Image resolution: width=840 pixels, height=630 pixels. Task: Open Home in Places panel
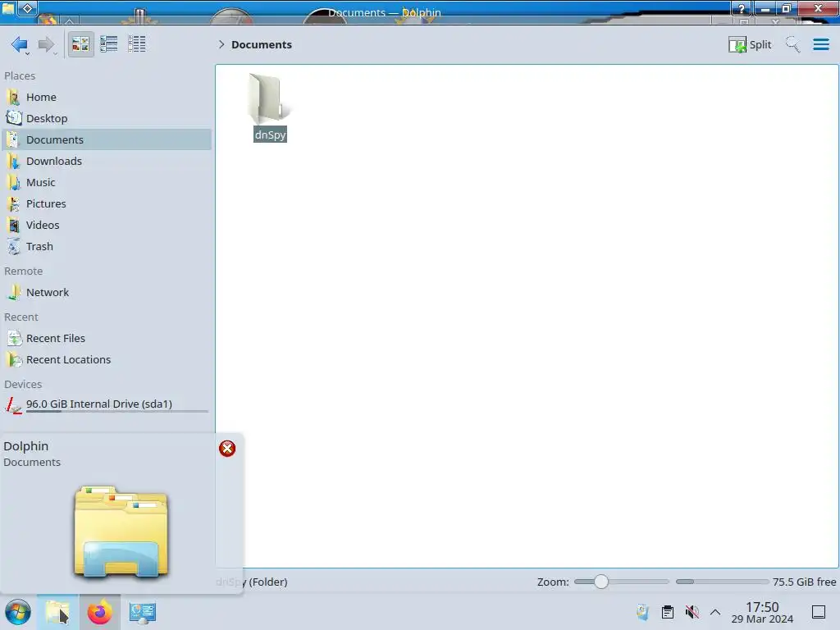click(107, 97)
